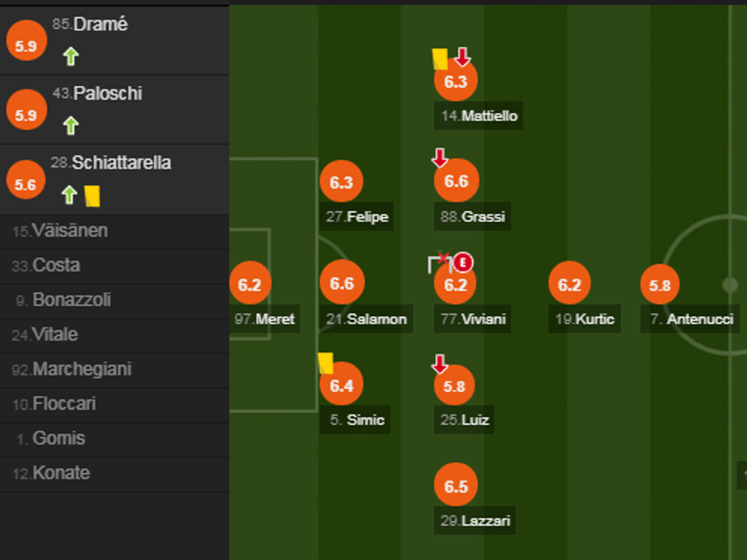Image resolution: width=747 pixels, height=560 pixels.
Task: Select bench player Bonazzoli
Action: click(x=71, y=300)
